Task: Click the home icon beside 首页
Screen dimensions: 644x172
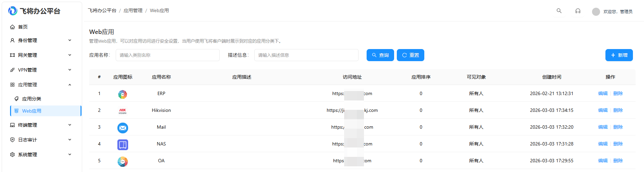Action: (x=12, y=27)
